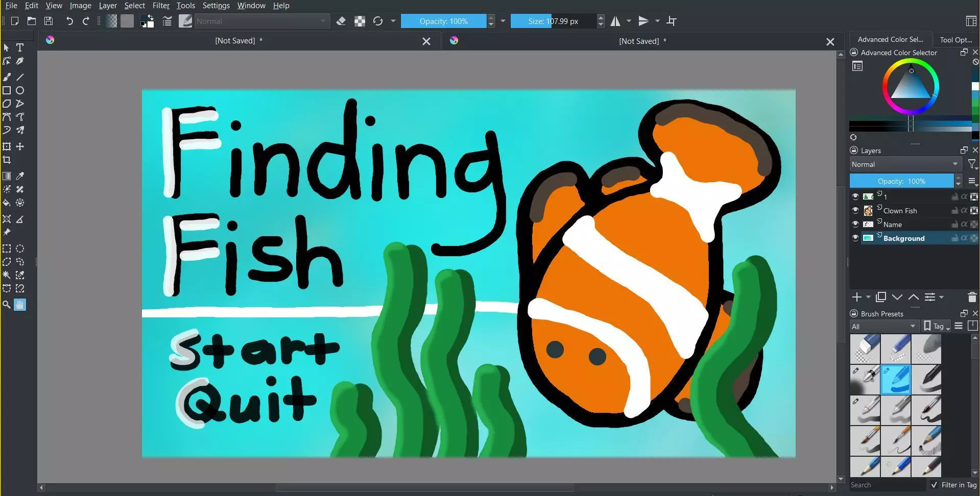This screenshot has height=496, width=980.
Task: Open the All tag dropdown in Brush Presets
Action: [884, 326]
